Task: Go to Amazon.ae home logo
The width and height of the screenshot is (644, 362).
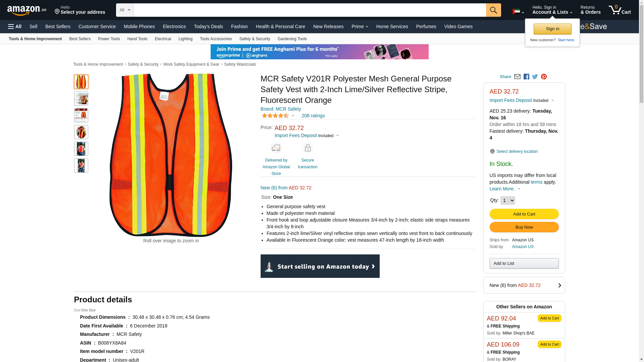Action: [x=27, y=10]
